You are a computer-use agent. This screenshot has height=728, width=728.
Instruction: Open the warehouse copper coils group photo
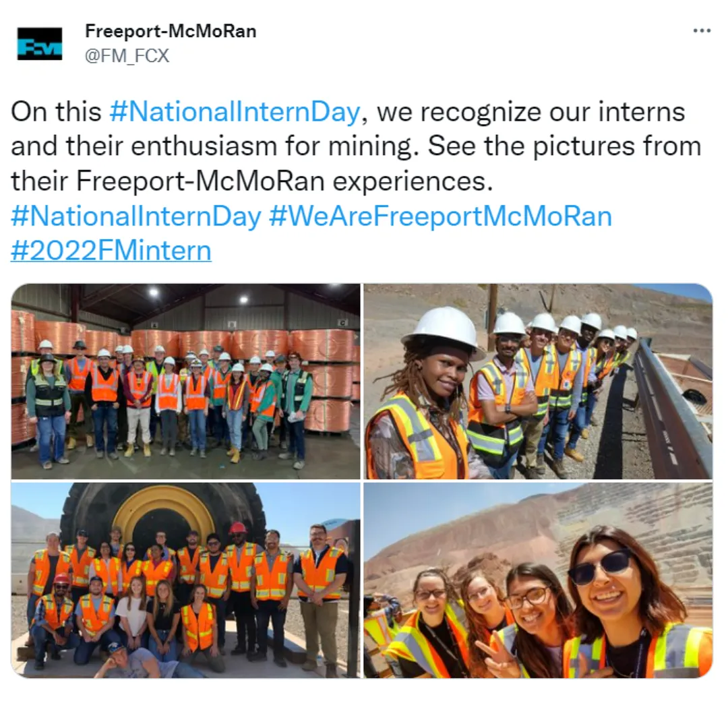(x=186, y=381)
